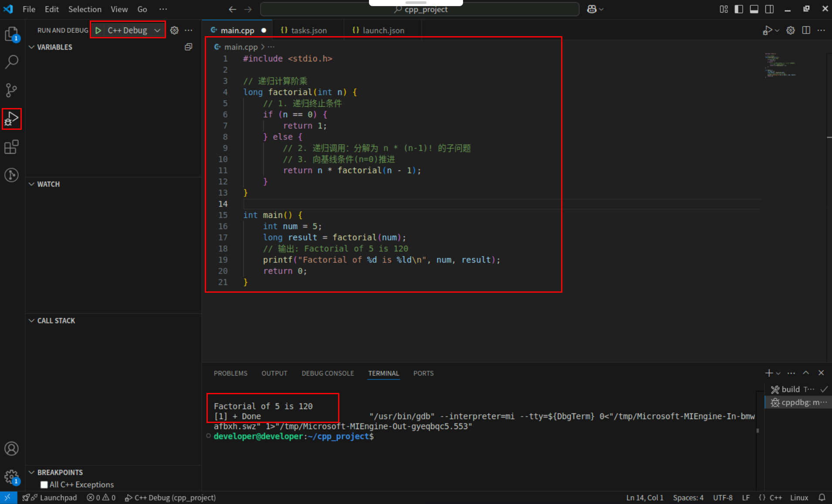Open the Selection menu
832x504 pixels.
pyautogui.click(x=85, y=9)
